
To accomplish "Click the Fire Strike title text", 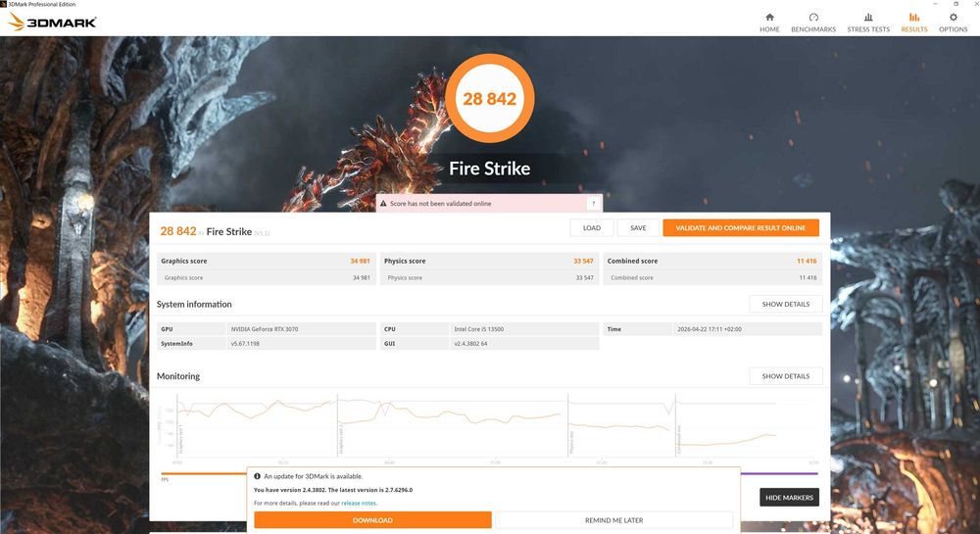I will click(489, 169).
